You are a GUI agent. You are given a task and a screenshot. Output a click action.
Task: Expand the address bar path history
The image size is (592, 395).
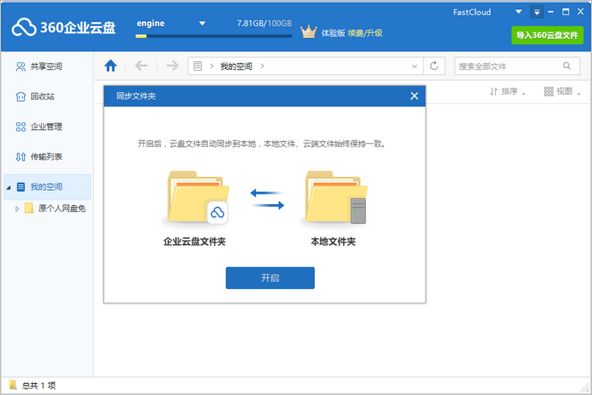coord(414,66)
